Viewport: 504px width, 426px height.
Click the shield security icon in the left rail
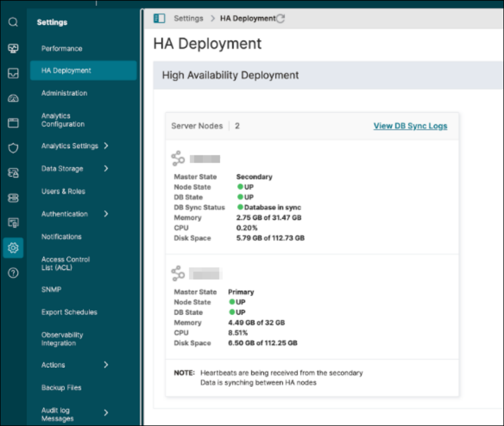point(13,148)
